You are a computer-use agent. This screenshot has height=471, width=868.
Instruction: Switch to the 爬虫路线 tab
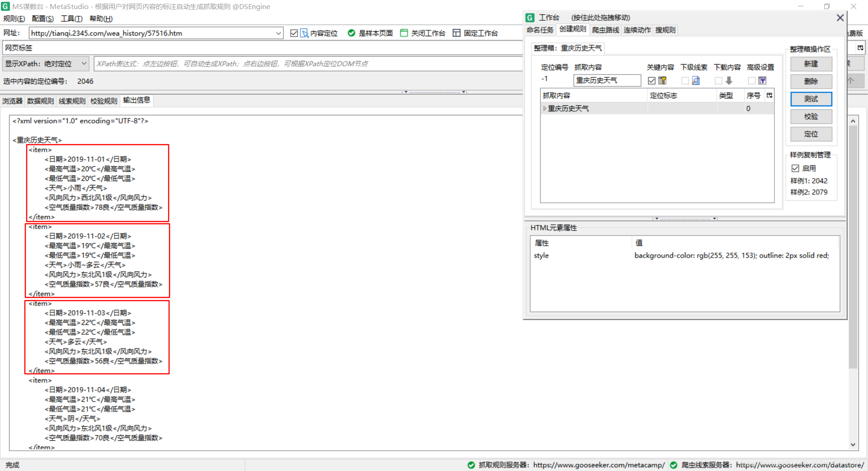[605, 30]
